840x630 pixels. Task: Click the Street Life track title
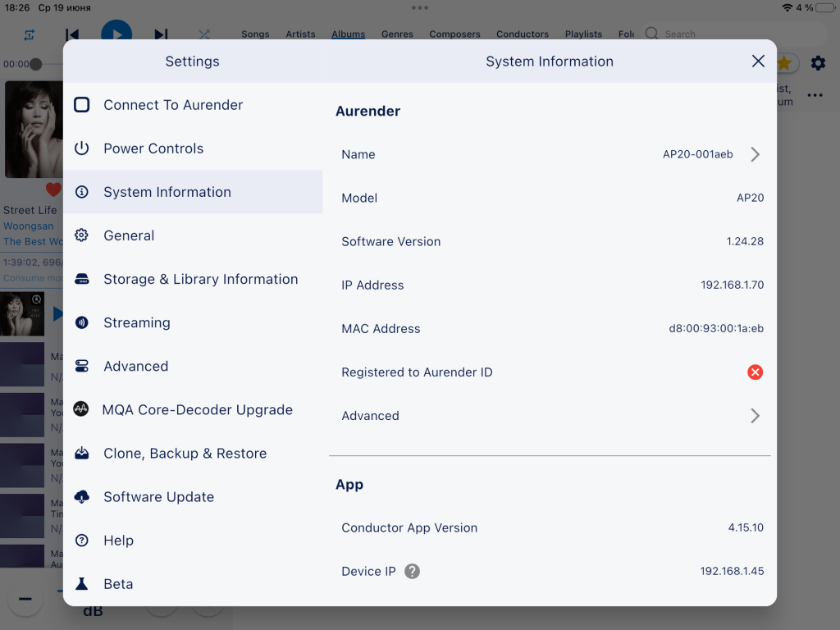30,210
